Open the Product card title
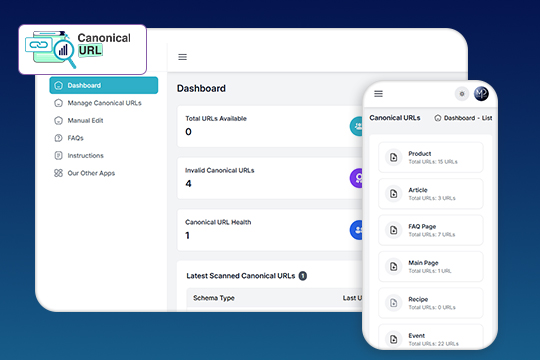 tap(419, 154)
